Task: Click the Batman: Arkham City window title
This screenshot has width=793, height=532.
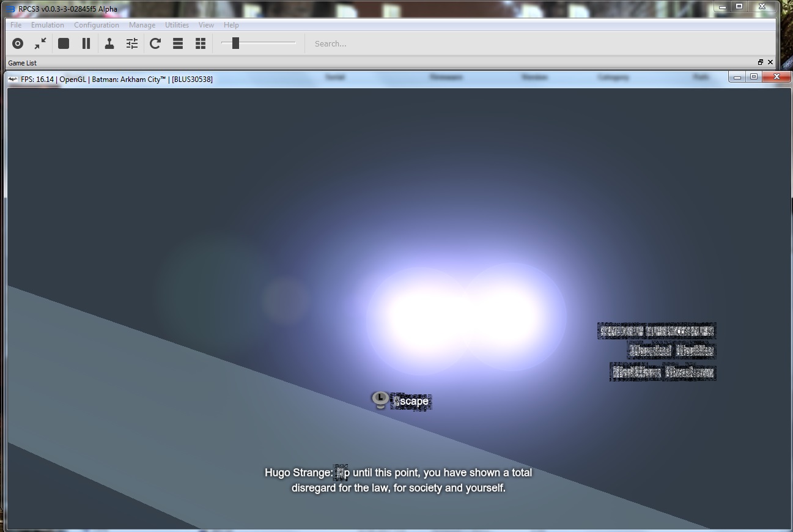Action: [117, 79]
